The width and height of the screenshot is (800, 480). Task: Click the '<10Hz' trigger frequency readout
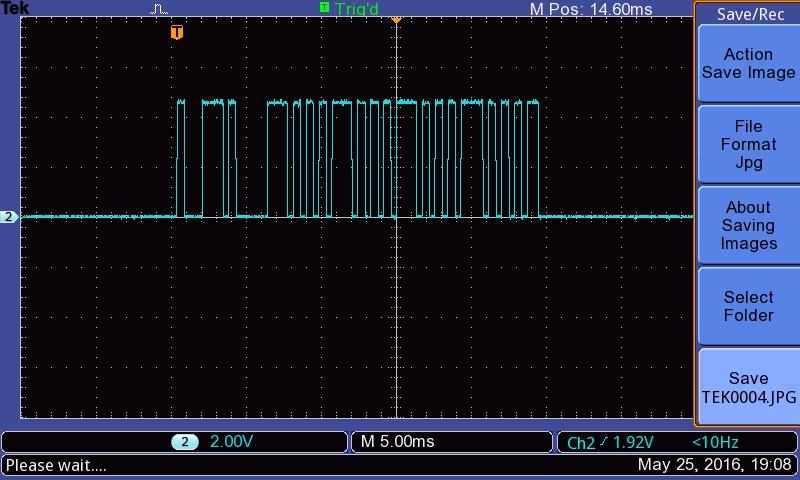tap(715, 442)
